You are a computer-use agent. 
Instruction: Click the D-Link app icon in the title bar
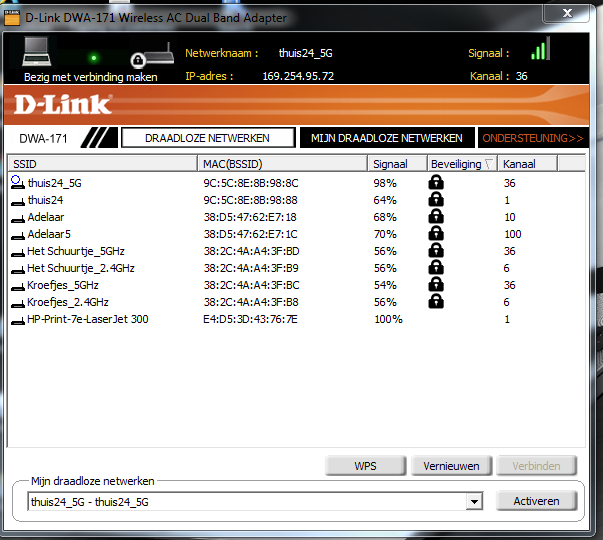[x=12, y=18]
